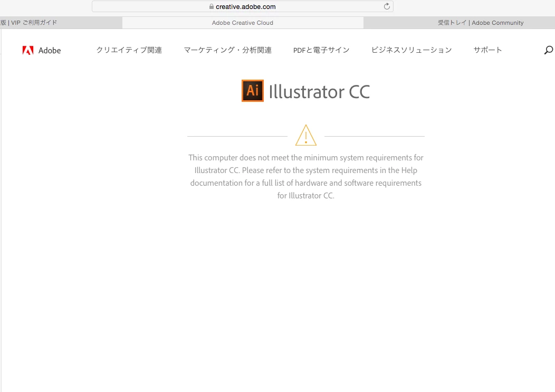
Task: Open ビジネスソリューション menu
Action: click(412, 50)
